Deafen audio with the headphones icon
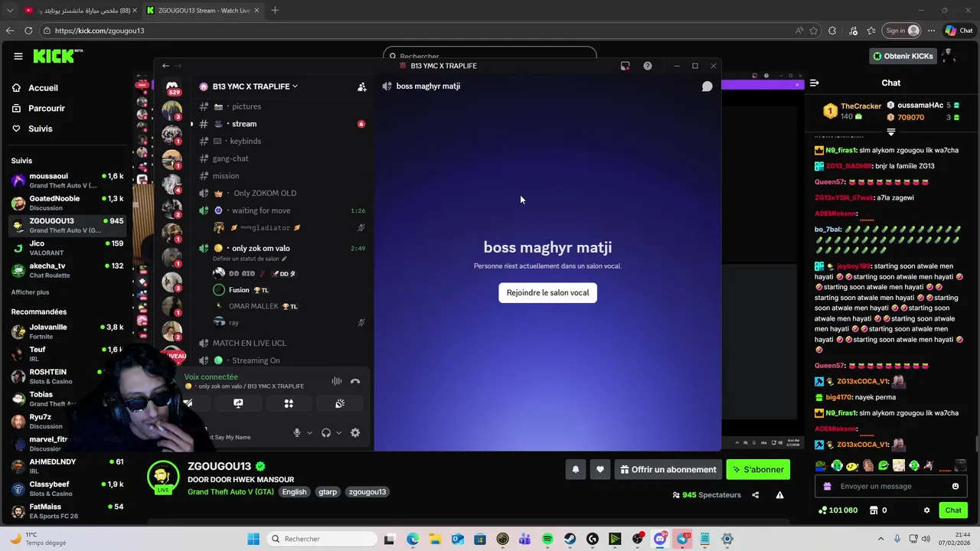The image size is (980, 551). 326,432
